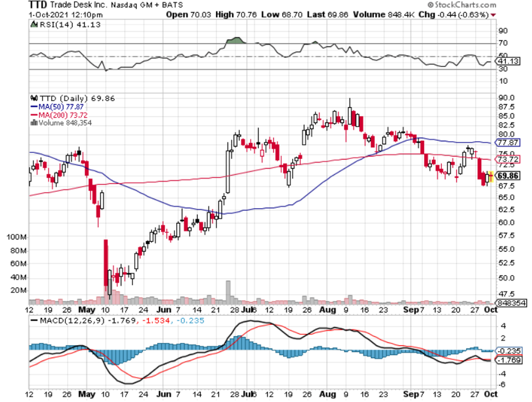Click the blue MA(50) price tag 77.87

(508, 143)
